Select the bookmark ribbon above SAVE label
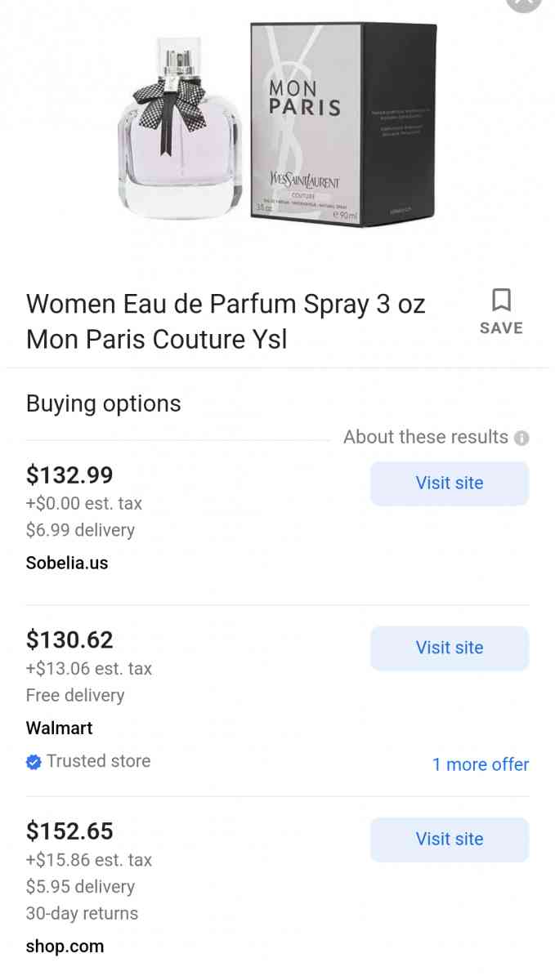555x980 pixels. [501, 298]
